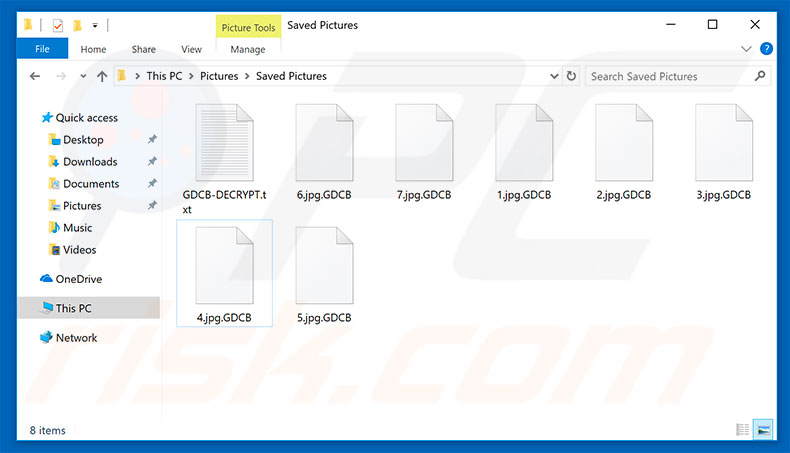The image size is (790, 453).
Task: Select OneDrive in the navigation pane
Action: tap(78, 279)
